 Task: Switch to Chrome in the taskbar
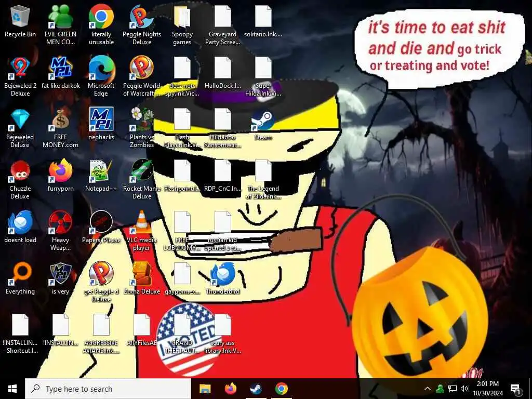[x=282, y=389]
